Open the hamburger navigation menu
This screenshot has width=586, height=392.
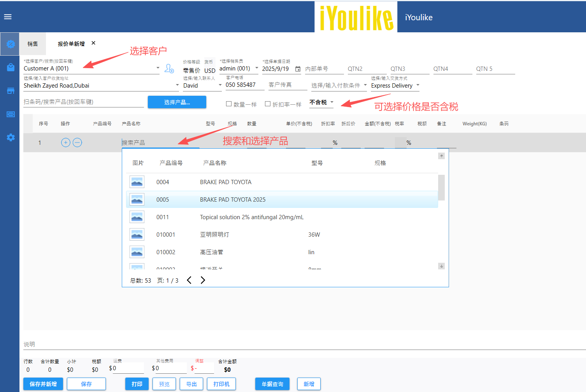[x=8, y=17]
